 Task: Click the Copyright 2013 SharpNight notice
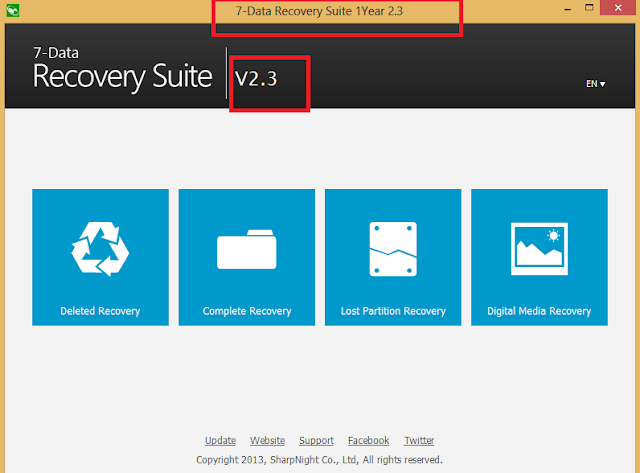pos(319,460)
